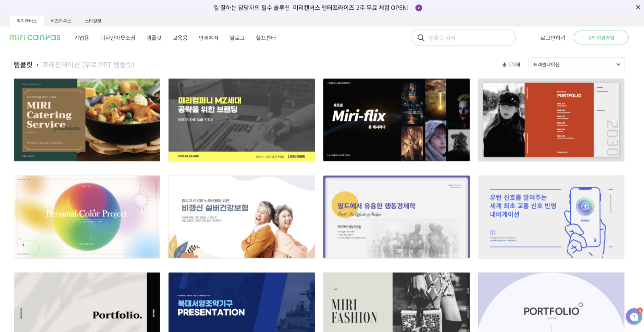The height and width of the screenshot is (332, 644).
Task: Close the top promotional banner
Action: [x=638, y=7]
